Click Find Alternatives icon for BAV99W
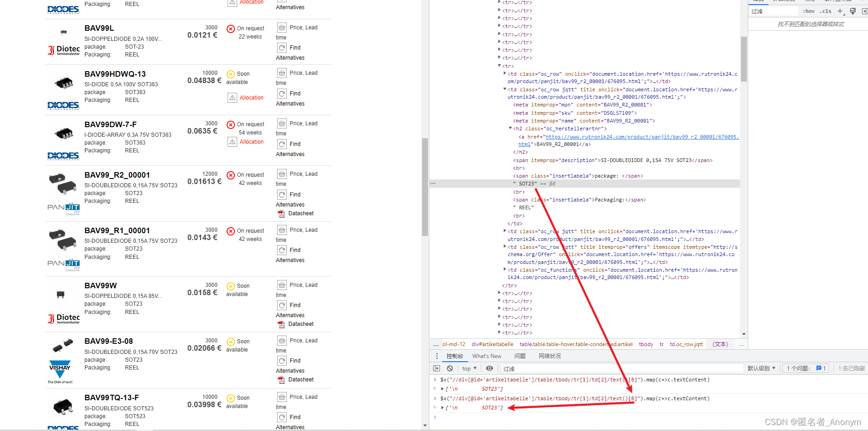Viewport: 868px width, 431px height. pos(282,305)
